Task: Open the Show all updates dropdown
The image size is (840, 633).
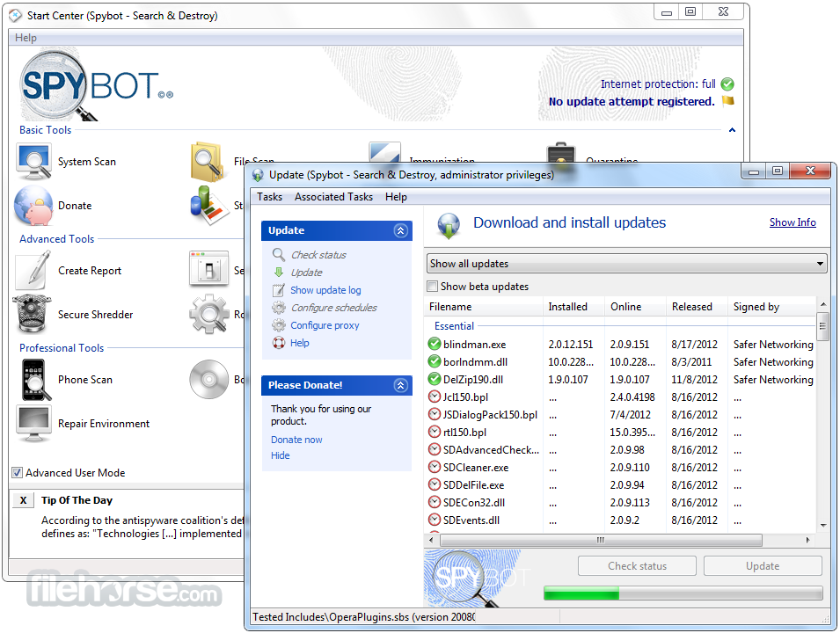Action: (x=627, y=264)
